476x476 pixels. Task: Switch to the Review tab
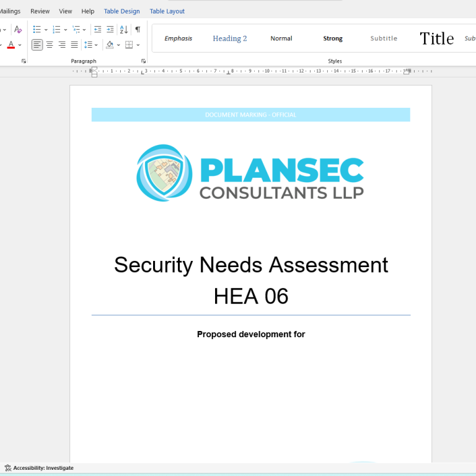tap(40, 11)
